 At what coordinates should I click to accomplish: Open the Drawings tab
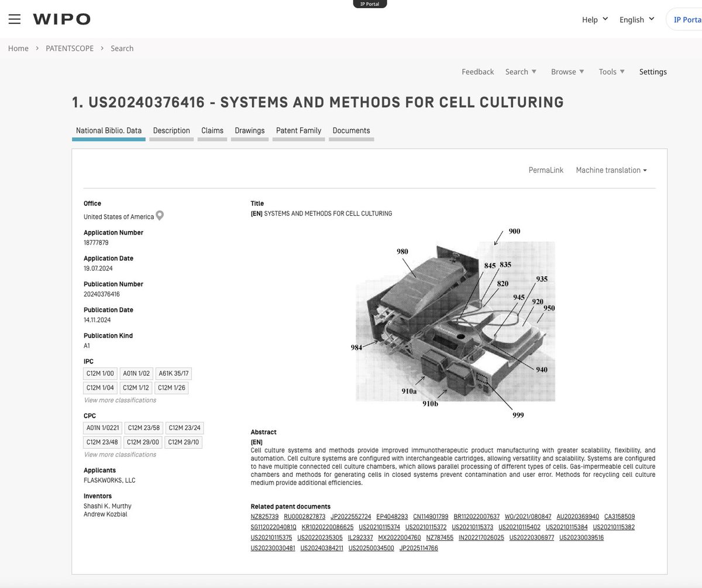[250, 130]
